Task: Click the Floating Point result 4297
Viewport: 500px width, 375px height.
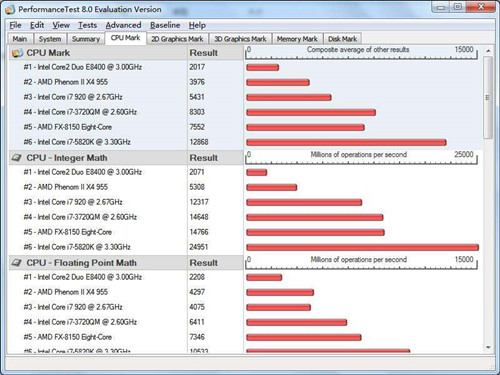Action: pos(197,292)
